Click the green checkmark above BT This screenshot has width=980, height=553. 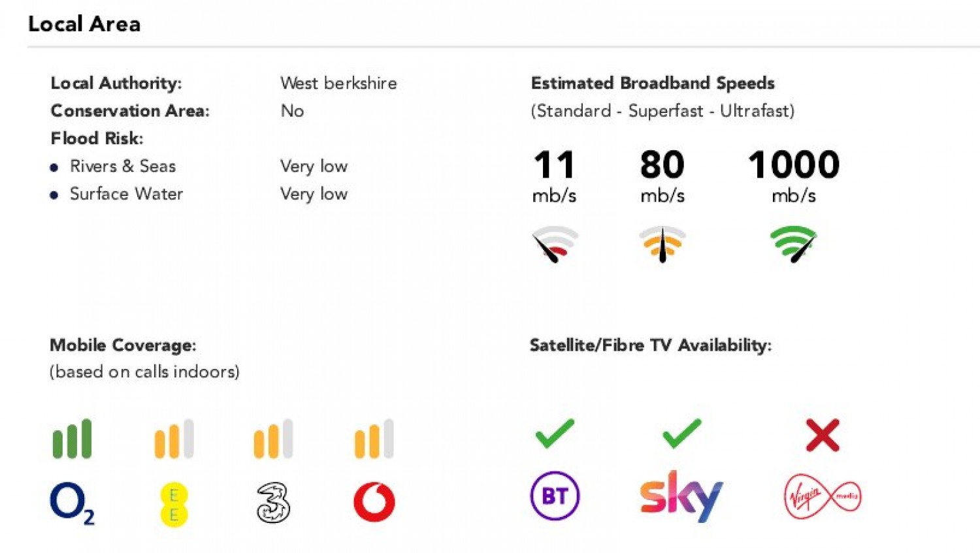click(555, 434)
